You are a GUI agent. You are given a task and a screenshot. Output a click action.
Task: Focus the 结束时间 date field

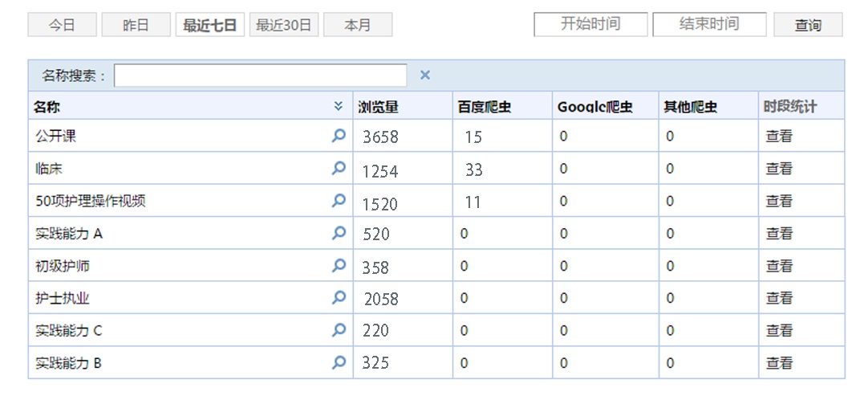click(709, 24)
